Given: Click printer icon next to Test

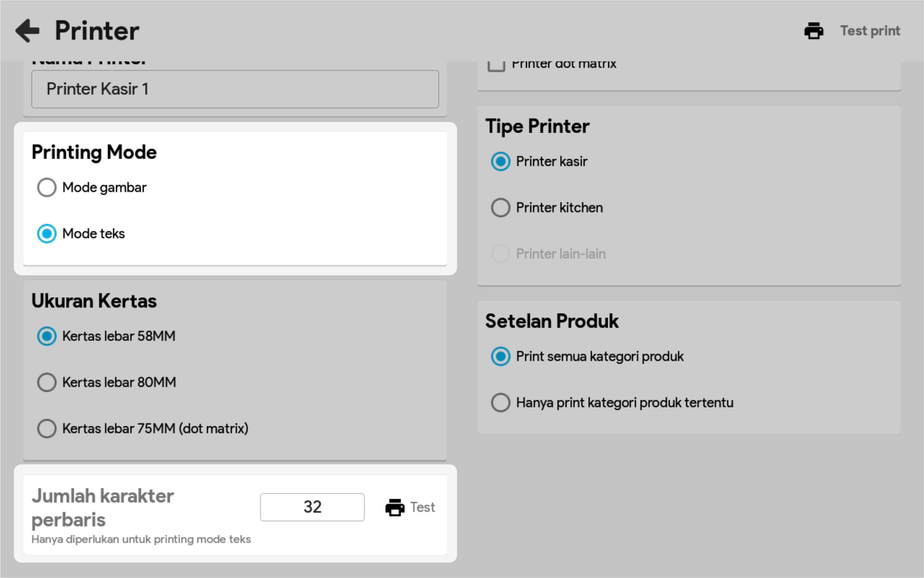Looking at the screenshot, I should (x=394, y=507).
